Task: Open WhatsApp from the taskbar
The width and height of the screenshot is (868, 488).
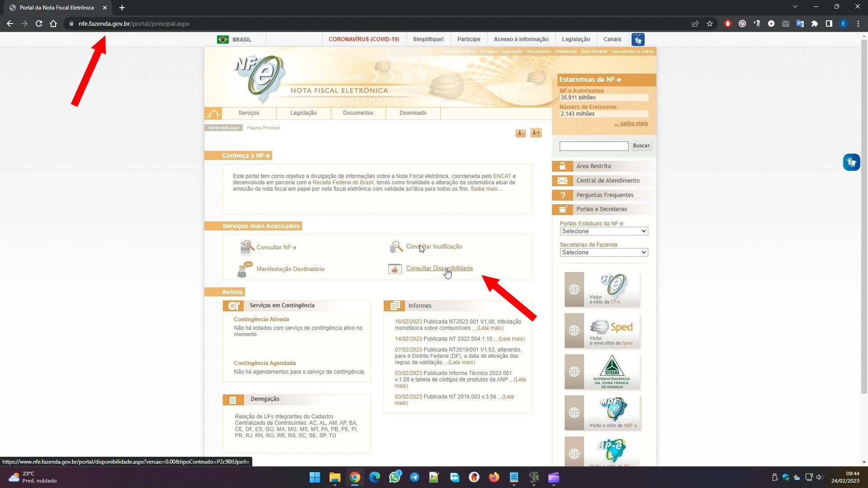Action: [395, 478]
